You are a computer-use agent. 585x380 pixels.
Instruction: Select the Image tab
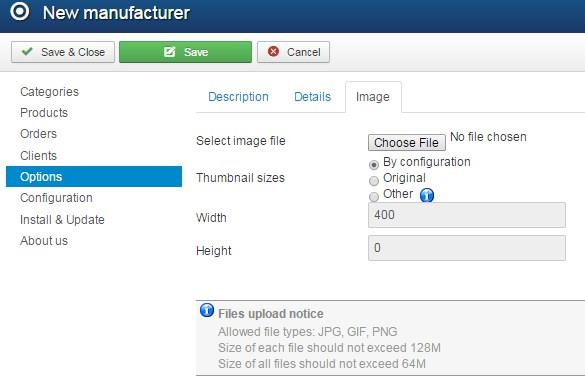pyautogui.click(x=373, y=97)
